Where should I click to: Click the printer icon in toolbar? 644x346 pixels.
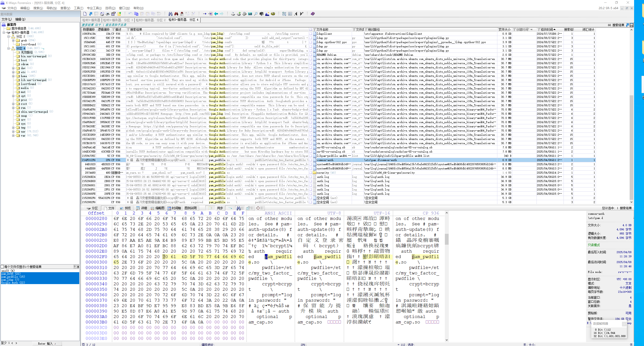pyautogui.click(x=107, y=14)
